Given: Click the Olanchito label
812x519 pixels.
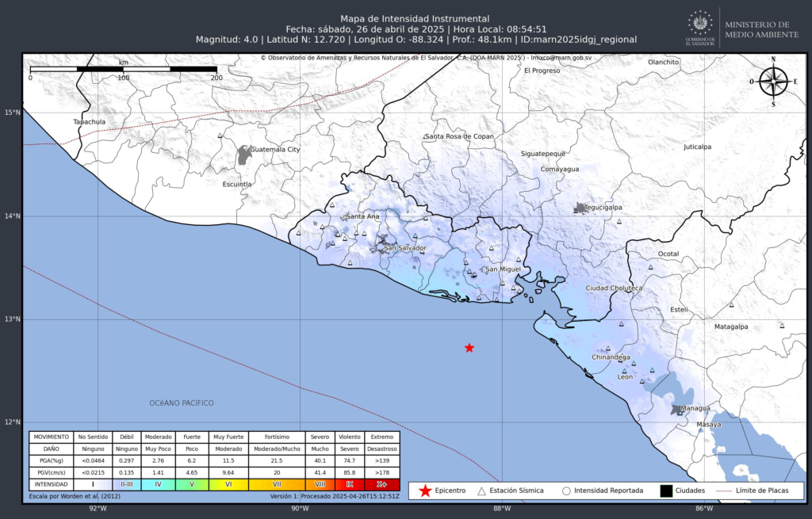Looking at the screenshot, I should click(664, 62).
